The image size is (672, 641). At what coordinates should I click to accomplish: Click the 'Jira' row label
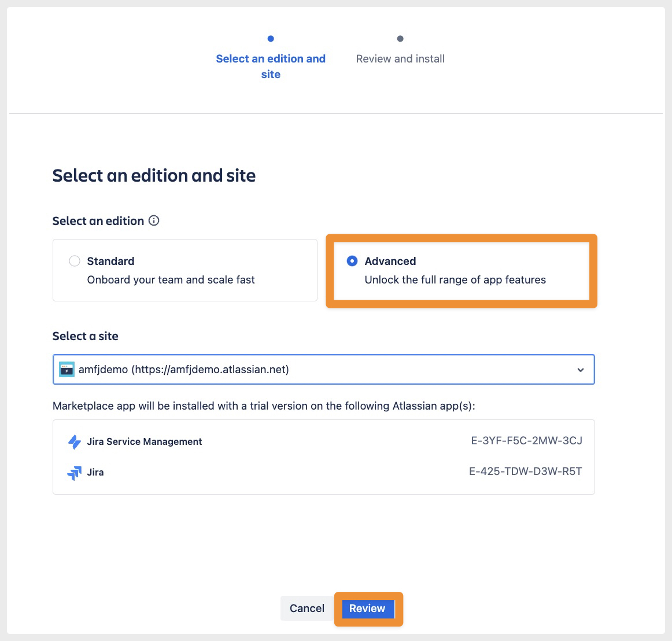click(x=95, y=472)
